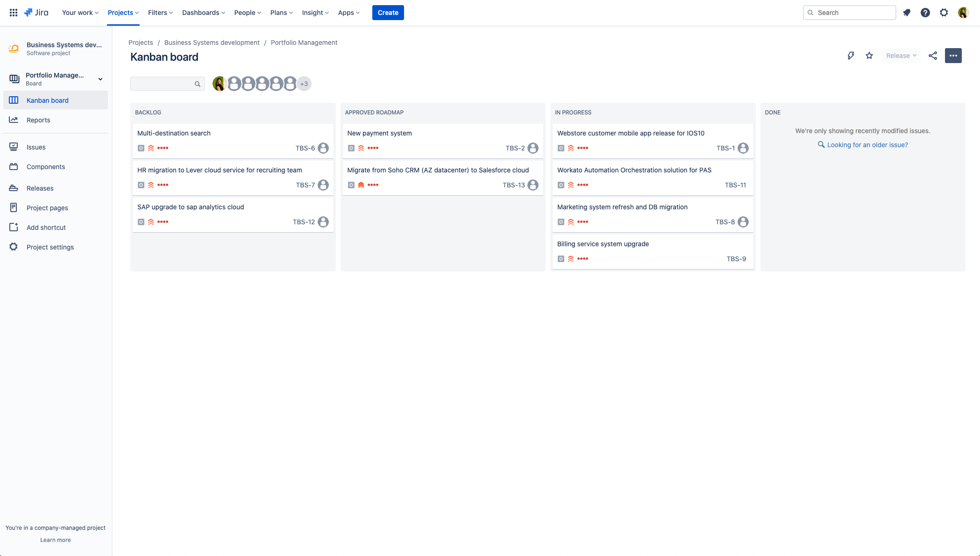Toggle the star/favorite icon for board
980x556 pixels.
(869, 55)
